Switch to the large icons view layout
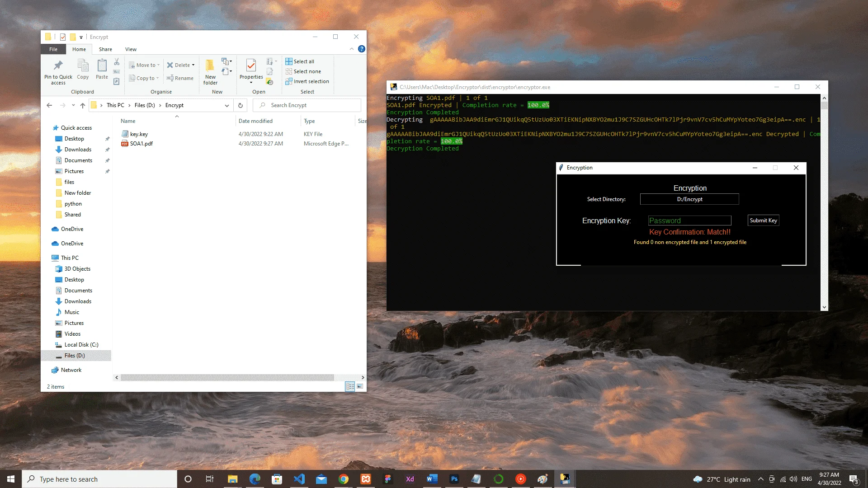The height and width of the screenshot is (488, 868). pos(360,386)
